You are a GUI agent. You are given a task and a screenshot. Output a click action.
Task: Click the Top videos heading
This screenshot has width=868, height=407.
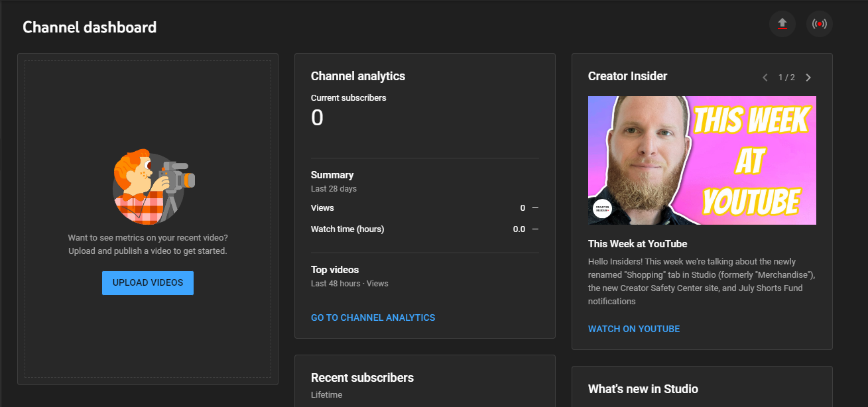335,270
